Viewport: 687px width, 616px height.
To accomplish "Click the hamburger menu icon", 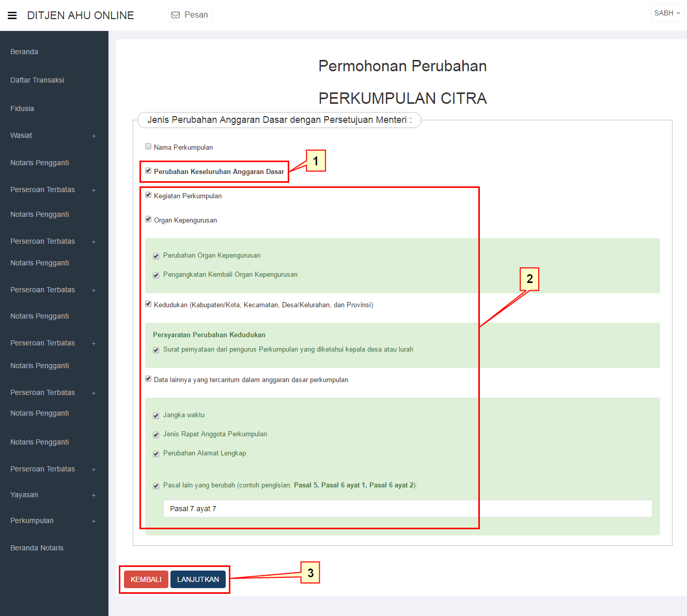I will pyautogui.click(x=12, y=15).
